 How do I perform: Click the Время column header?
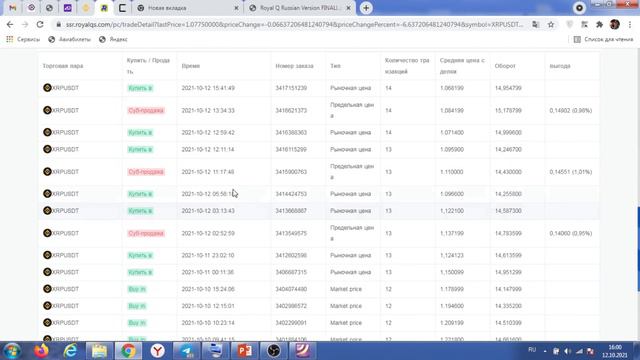[x=191, y=66]
